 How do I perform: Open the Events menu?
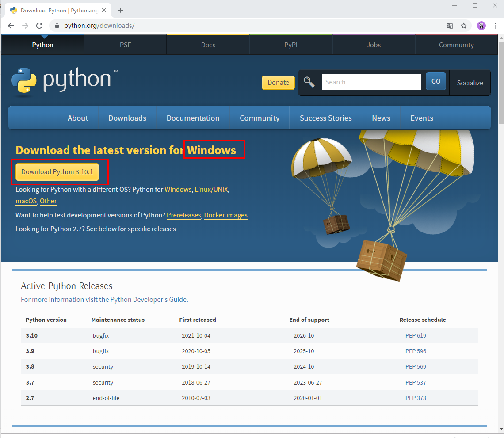point(422,118)
